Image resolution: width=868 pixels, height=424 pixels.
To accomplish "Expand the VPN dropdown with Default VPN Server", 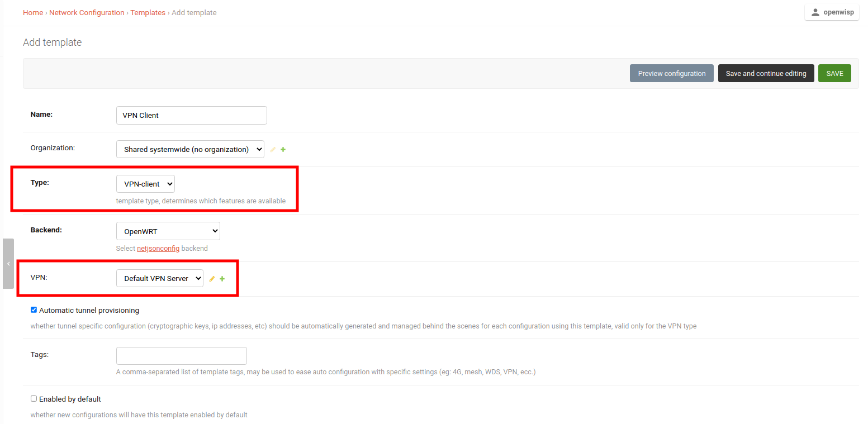I will pyautogui.click(x=159, y=279).
